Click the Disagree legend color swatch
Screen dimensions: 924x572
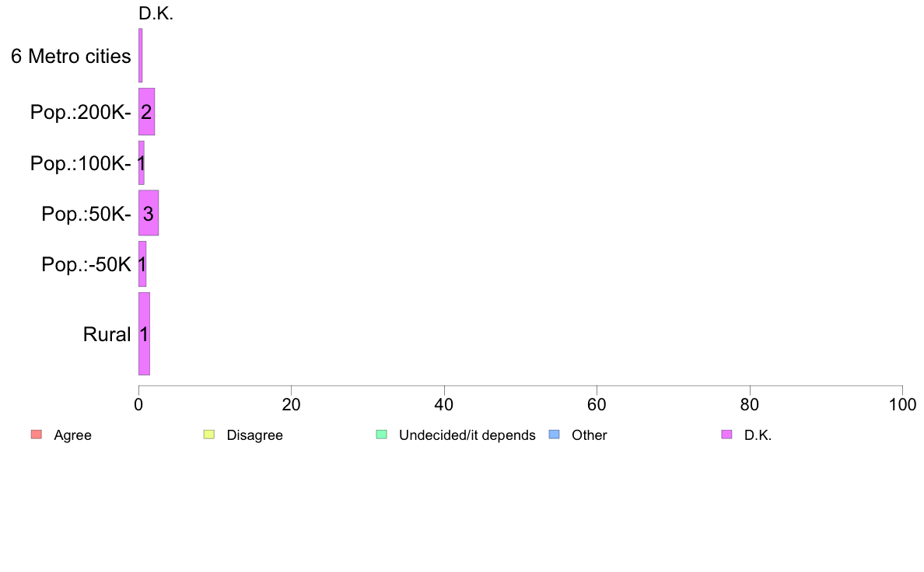tap(209, 434)
